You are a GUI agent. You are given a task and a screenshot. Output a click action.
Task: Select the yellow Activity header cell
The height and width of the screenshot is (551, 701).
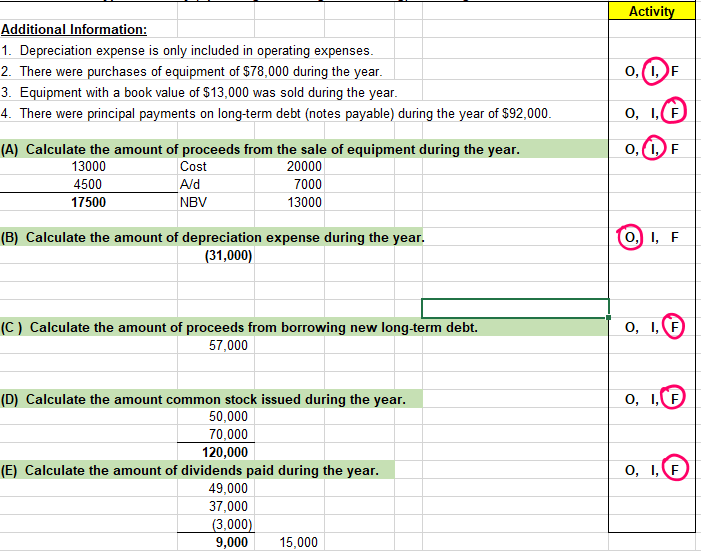(652, 11)
